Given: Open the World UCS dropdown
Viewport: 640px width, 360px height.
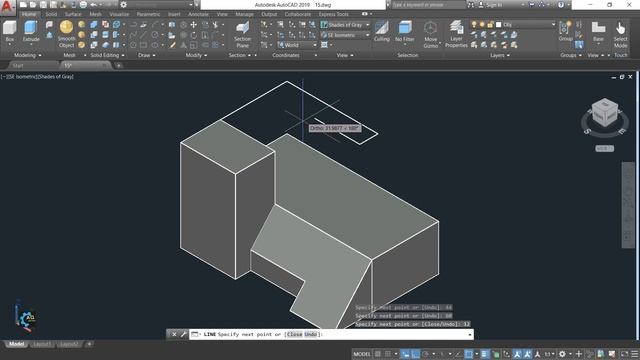Looking at the screenshot, I should (x=297, y=45).
